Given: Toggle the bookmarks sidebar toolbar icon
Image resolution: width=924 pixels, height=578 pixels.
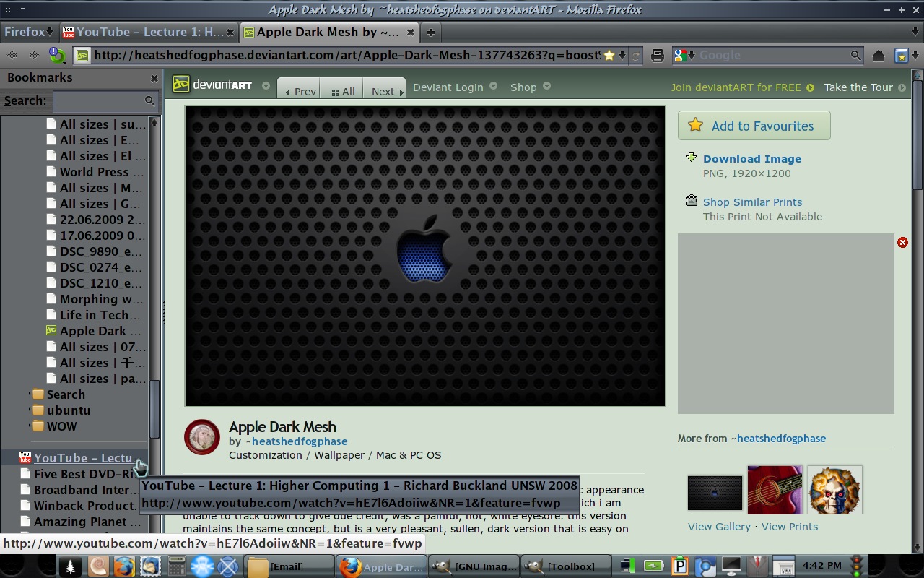Looking at the screenshot, I should 901,56.
